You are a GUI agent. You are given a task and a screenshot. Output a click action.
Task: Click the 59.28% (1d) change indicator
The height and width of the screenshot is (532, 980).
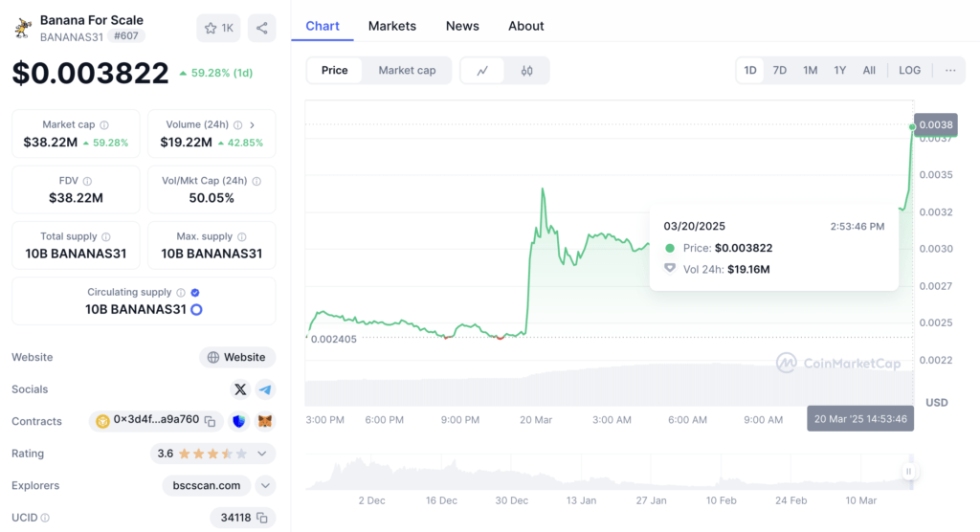point(216,73)
